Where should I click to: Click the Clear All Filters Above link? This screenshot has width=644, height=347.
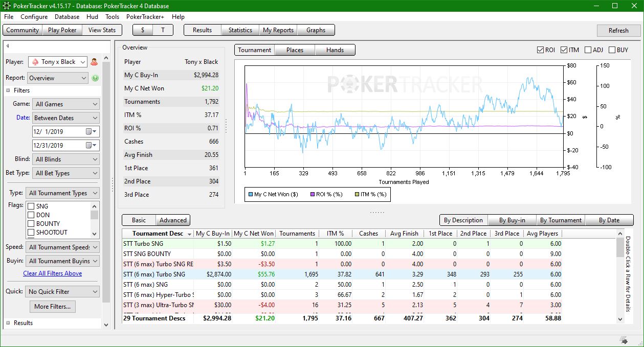click(52, 273)
